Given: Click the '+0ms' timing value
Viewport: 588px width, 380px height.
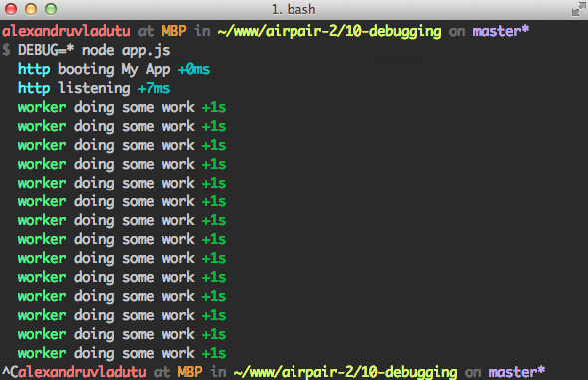Looking at the screenshot, I should coord(193,70).
